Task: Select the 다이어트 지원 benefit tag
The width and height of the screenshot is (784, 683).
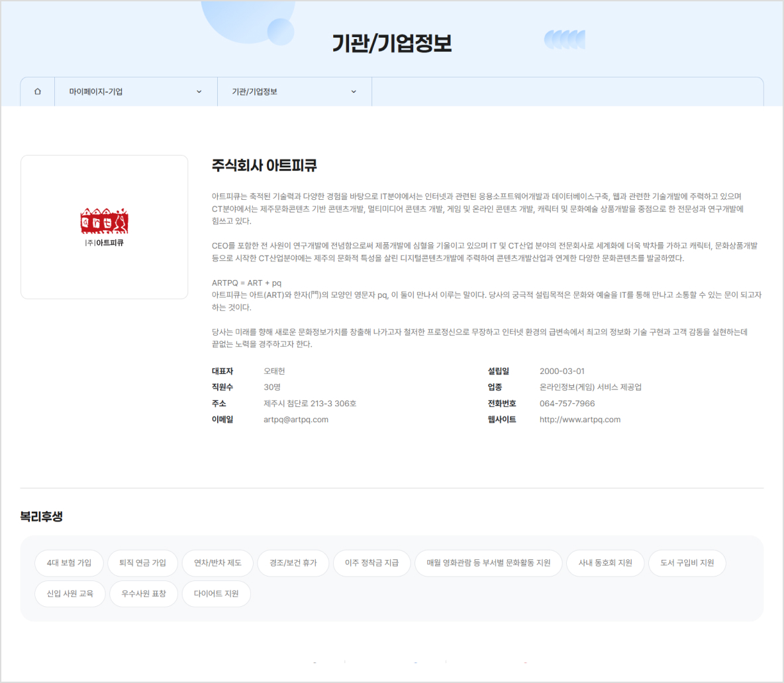Action: tap(218, 594)
